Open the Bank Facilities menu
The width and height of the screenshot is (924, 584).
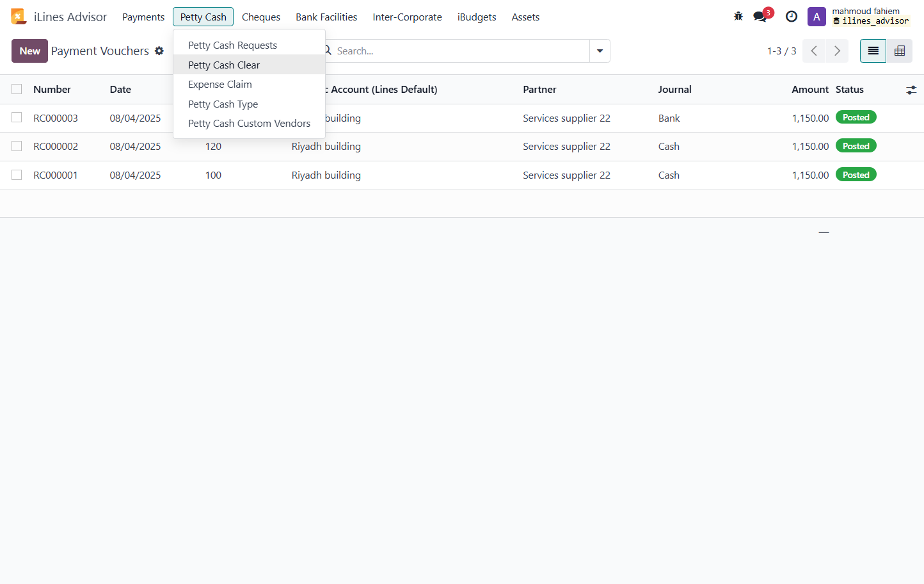(326, 17)
